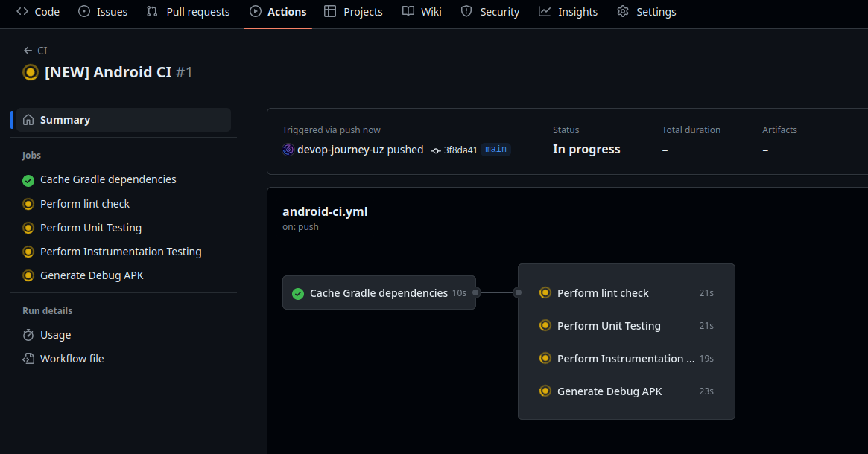
Task: Open Perform Unit Testing job in sidebar
Action: (91, 228)
